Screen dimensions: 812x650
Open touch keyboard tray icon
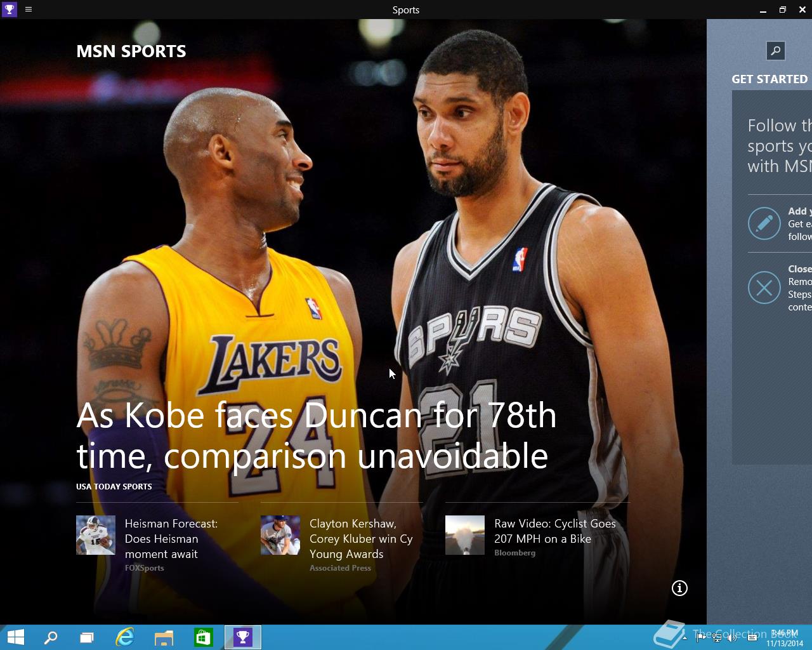coord(752,638)
